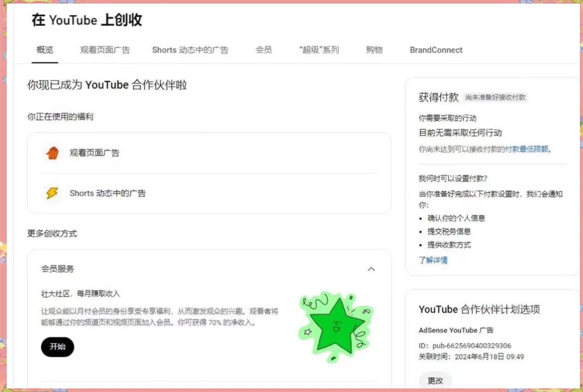Click the 你现已成为 YouTube 合作伙伴啦 heading
Screen dimensions: 583x392
(107, 85)
